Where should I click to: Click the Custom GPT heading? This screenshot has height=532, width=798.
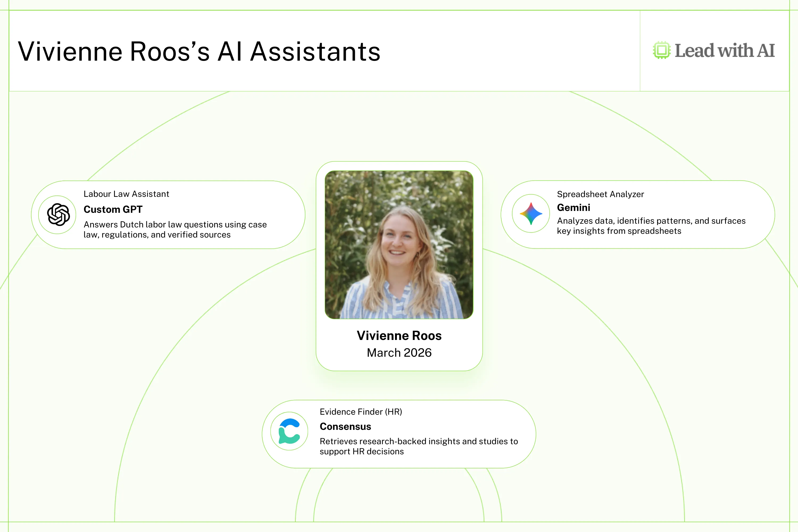[x=113, y=209]
